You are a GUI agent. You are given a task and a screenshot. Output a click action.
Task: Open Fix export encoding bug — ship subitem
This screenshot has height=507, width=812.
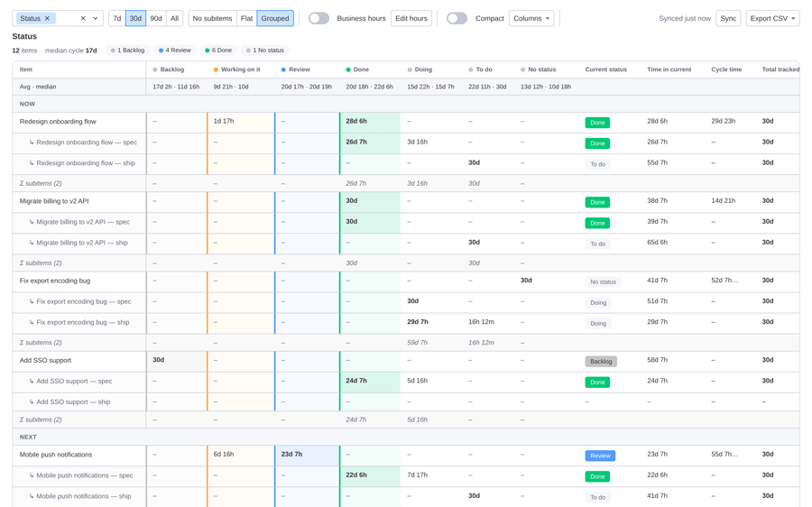83,323
